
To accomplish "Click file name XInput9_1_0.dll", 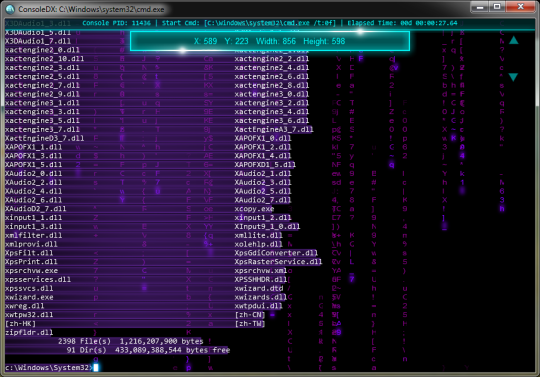I will tap(267, 227).
